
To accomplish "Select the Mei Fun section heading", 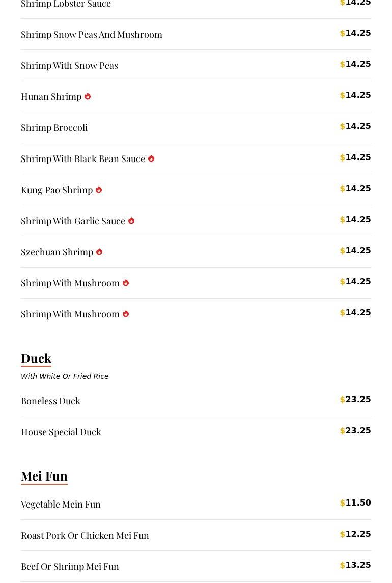I will pyautogui.click(x=44, y=475).
